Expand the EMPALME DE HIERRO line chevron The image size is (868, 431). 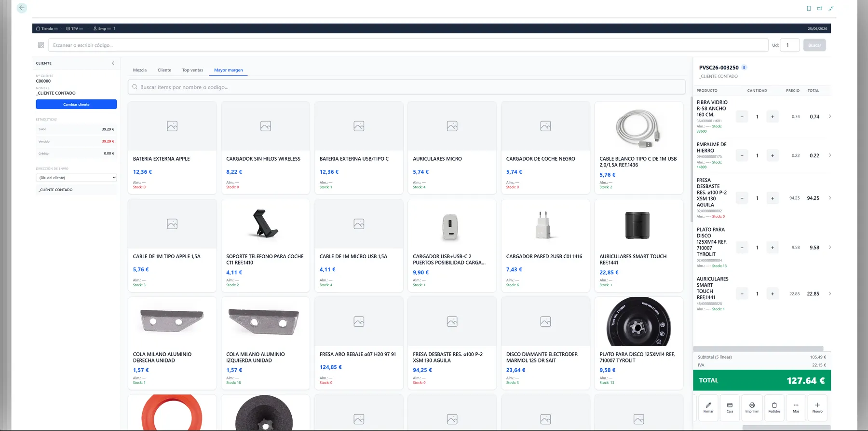pos(830,155)
